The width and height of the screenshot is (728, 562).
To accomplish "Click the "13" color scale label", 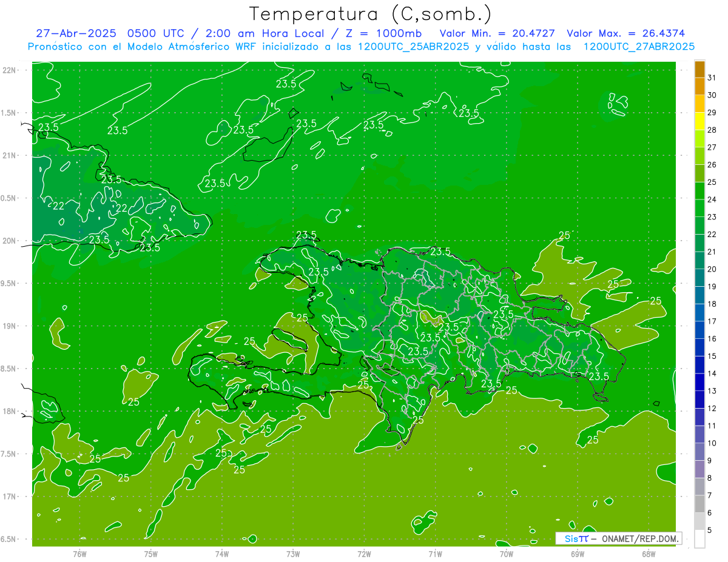I will [712, 390].
